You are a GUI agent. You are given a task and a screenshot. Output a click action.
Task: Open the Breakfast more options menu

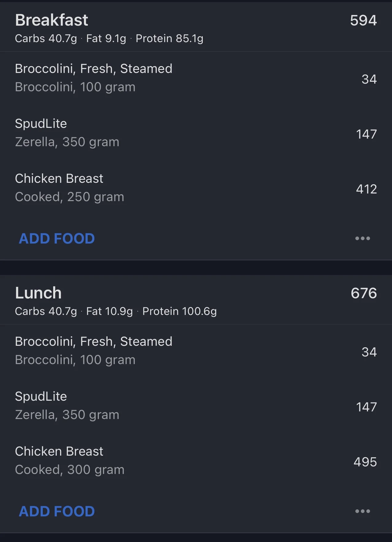click(362, 238)
